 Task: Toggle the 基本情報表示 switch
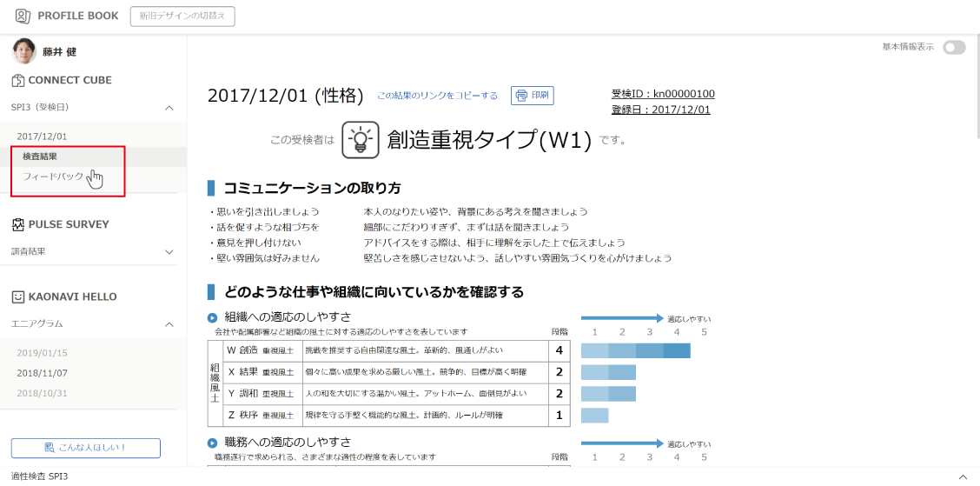pyautogui.click(x=954, y=48)
